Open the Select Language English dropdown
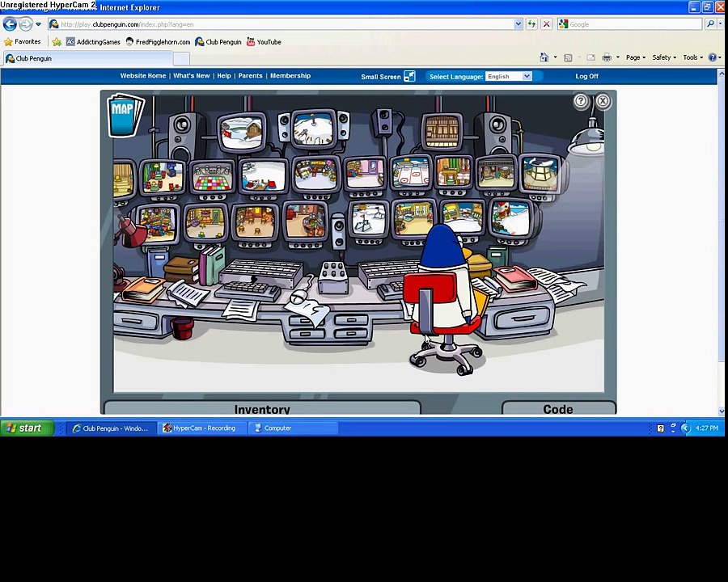Viewport: 728px width, 582px height. point(509,77)
